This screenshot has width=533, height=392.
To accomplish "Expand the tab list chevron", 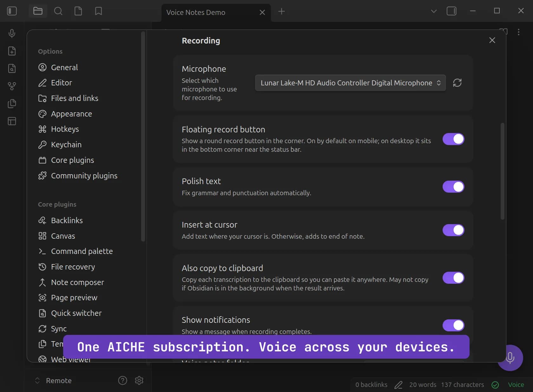I will click(433, 11).
